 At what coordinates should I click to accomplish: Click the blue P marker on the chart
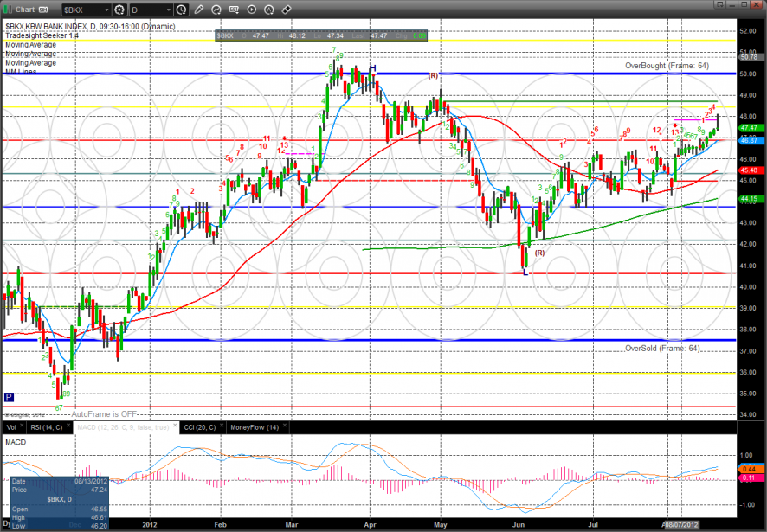(9, 397)
